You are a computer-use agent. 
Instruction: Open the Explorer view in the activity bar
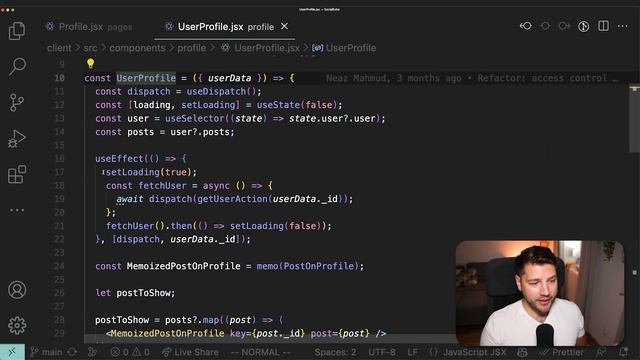coord(17,31)
